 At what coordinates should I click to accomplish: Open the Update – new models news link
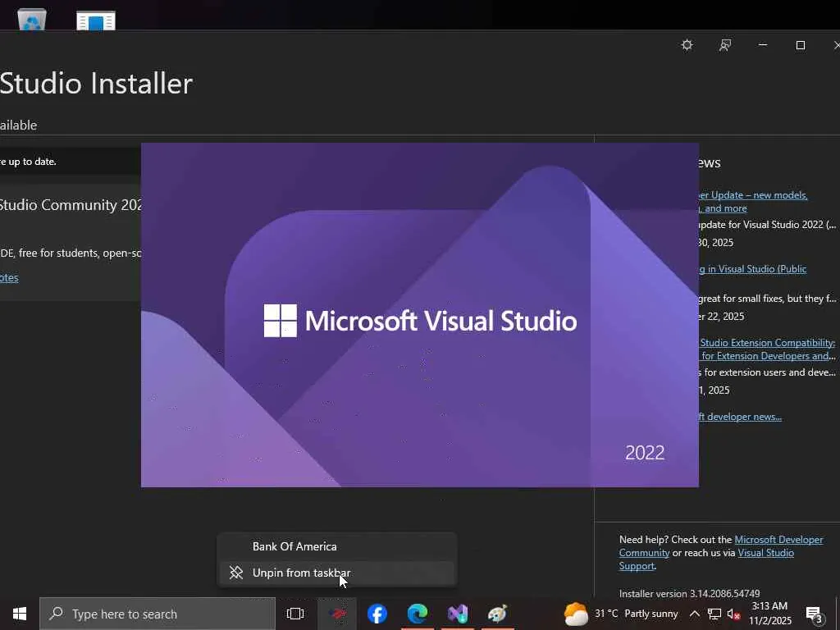click(x=753, y=202)
